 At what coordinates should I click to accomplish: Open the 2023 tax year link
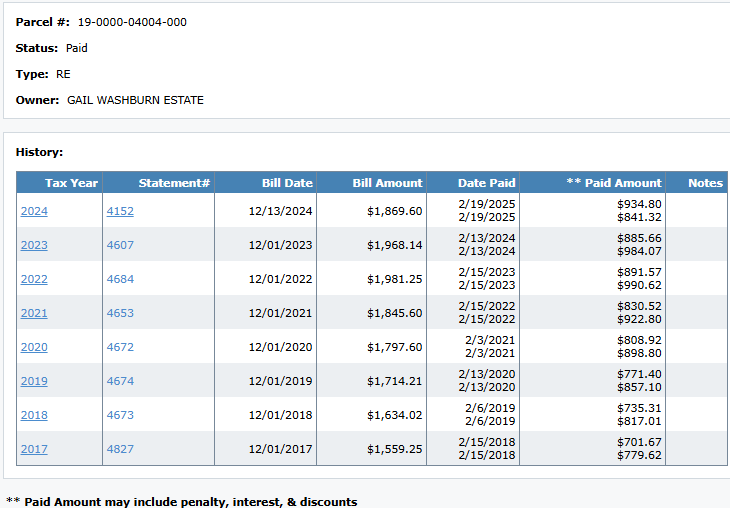34,245
